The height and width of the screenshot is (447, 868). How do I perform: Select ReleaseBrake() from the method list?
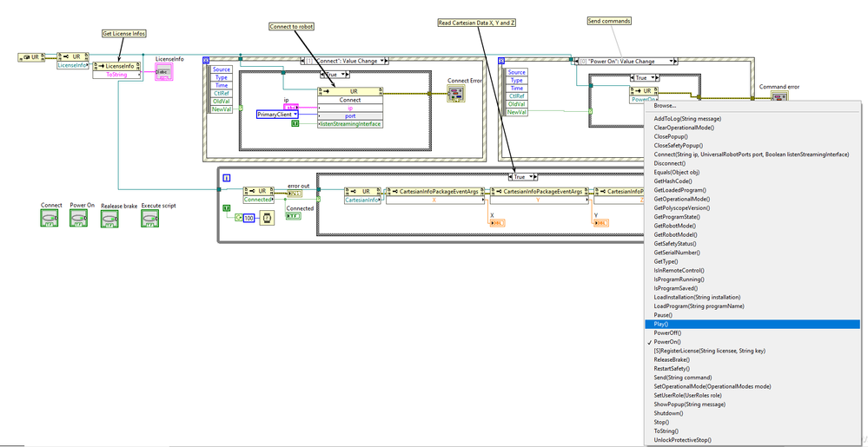point(752,359)
